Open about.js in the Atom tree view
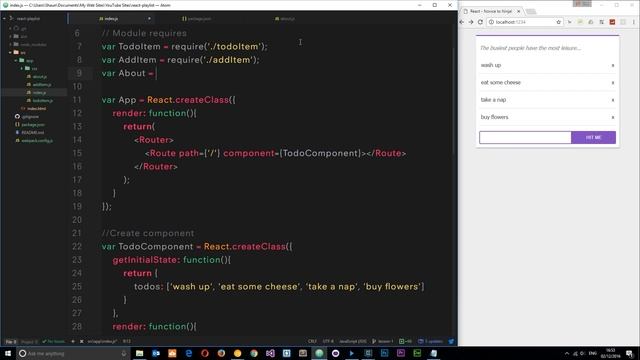 click(39, 76)
